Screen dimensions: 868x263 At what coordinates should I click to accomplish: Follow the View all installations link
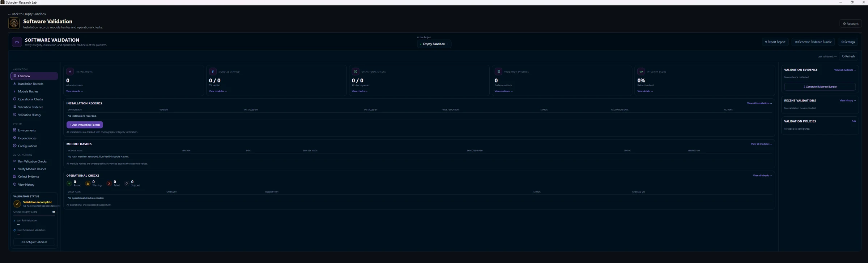(x=759, y=103)
